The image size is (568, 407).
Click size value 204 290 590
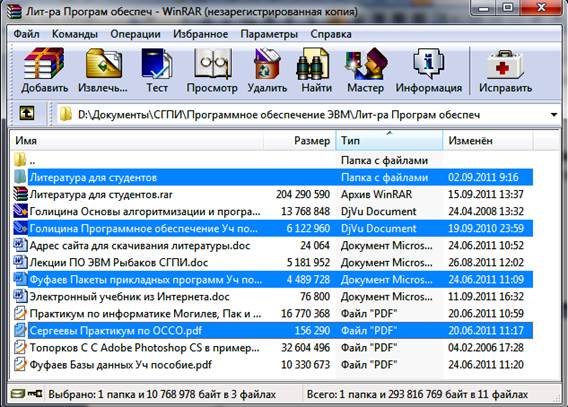point(303,194)
